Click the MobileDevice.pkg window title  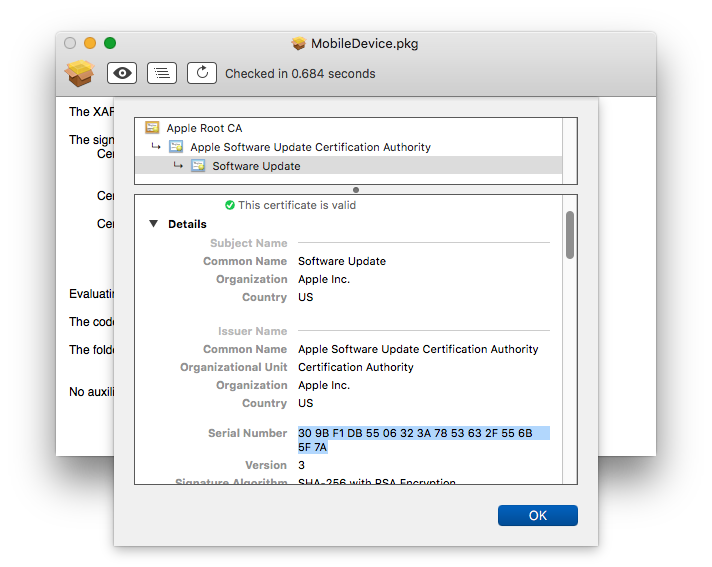[x=364, y=44]
